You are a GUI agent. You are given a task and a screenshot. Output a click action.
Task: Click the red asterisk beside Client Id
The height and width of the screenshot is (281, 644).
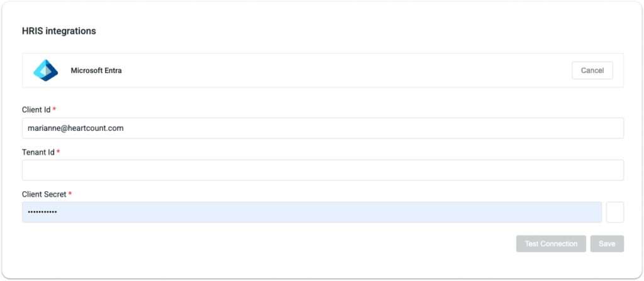coord(54,109)
